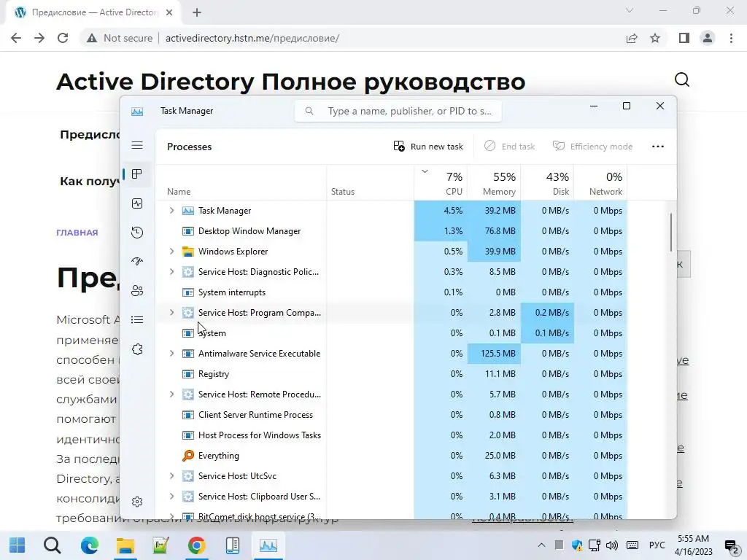Click the website search magnifier icon
747x560 pixels.
(682, 79)
